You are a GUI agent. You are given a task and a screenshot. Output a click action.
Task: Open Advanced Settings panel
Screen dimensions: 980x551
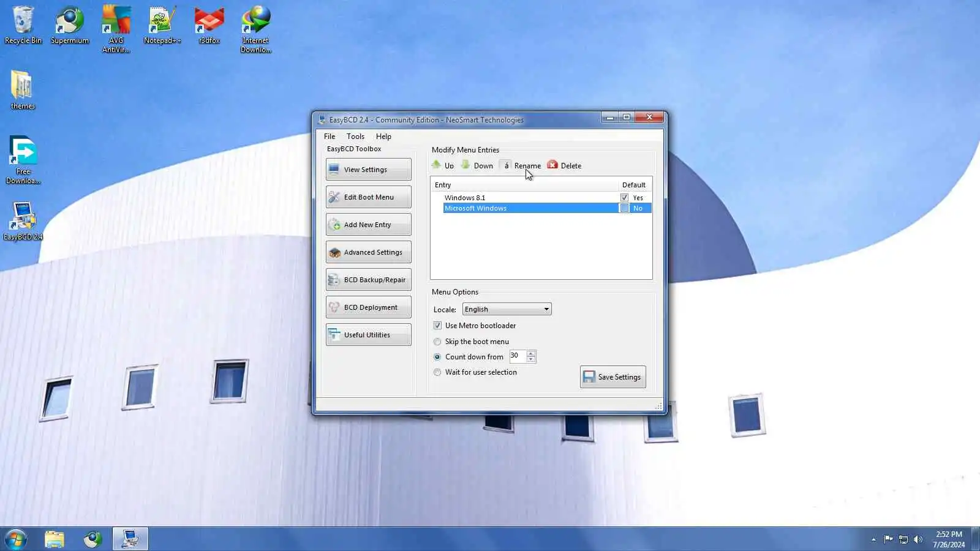point(368,252)
